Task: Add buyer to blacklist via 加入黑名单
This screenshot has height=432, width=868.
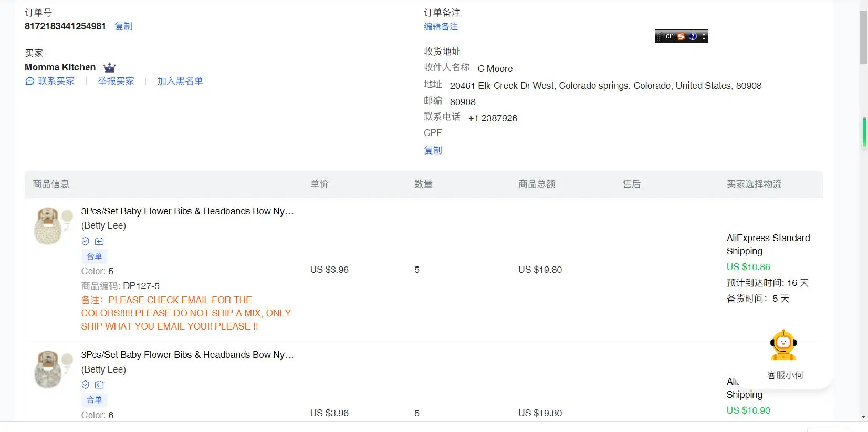Action: coord(180,81)
